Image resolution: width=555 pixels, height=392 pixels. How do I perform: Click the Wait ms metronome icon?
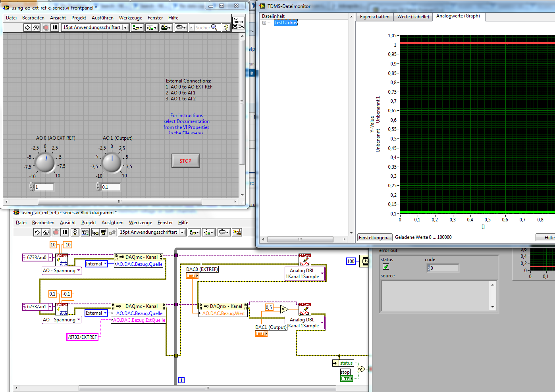point(364,261)
